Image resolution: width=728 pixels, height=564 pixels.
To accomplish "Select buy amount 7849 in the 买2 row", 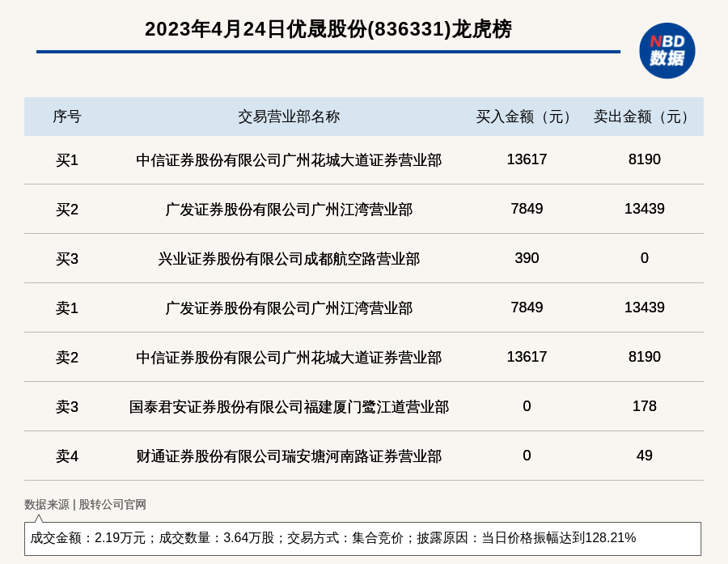I will 527,209.
